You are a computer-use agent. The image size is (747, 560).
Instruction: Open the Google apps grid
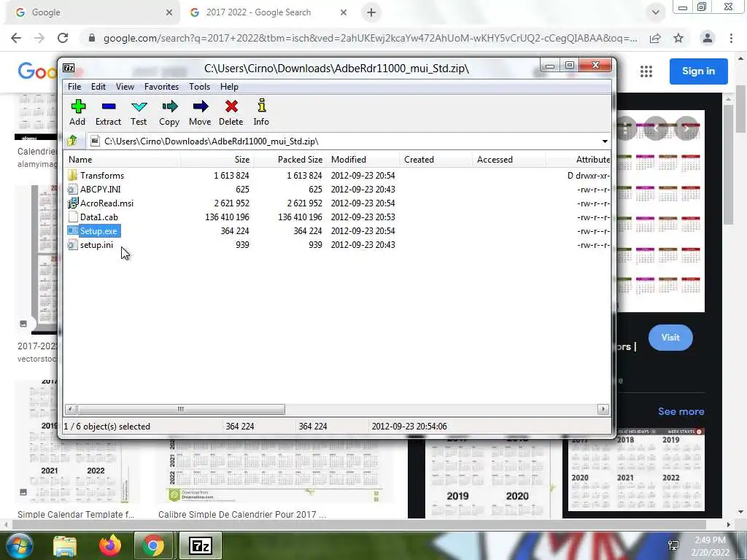tap(646, 71)
